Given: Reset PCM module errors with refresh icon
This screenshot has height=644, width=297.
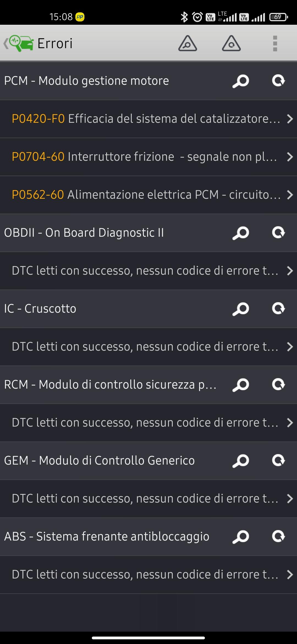Looking at the screenshot, I should coord(278,81).
